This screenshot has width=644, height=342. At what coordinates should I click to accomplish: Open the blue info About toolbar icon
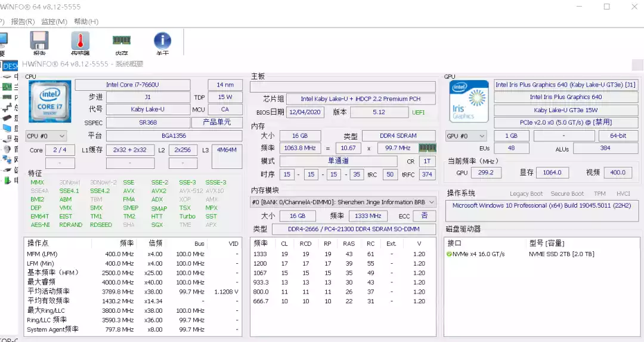pyautogui.click(x=163, y=41)
